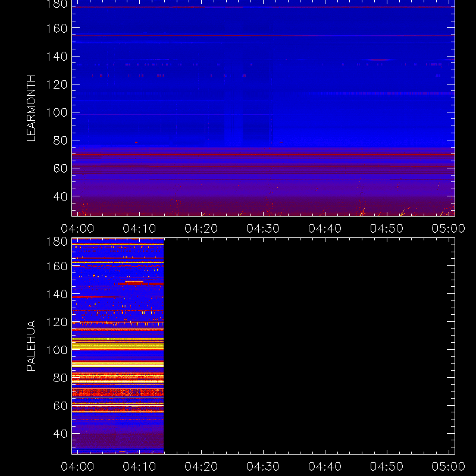Click inside the Learmonth spectrogram plot
The height and width of the screenshot is (476, 476).
coord(263,108)
